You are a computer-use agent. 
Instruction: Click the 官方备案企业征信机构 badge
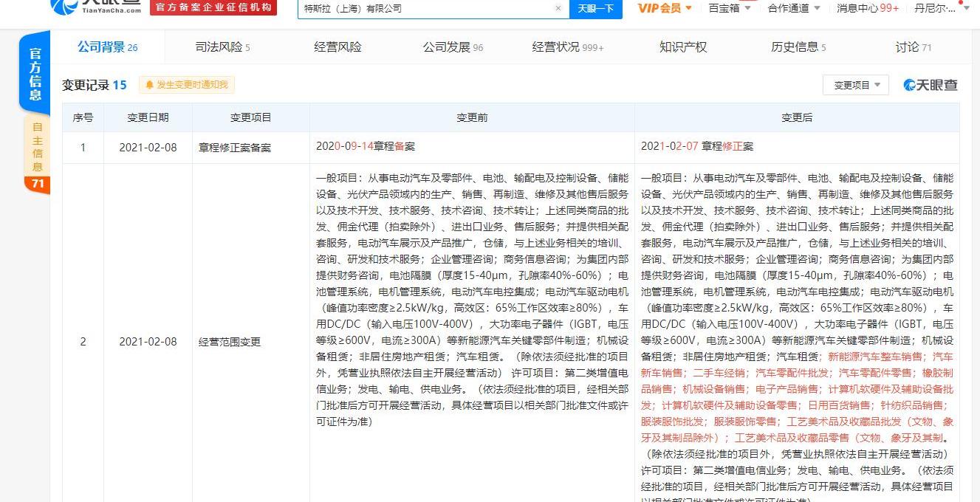click(213, 7)
